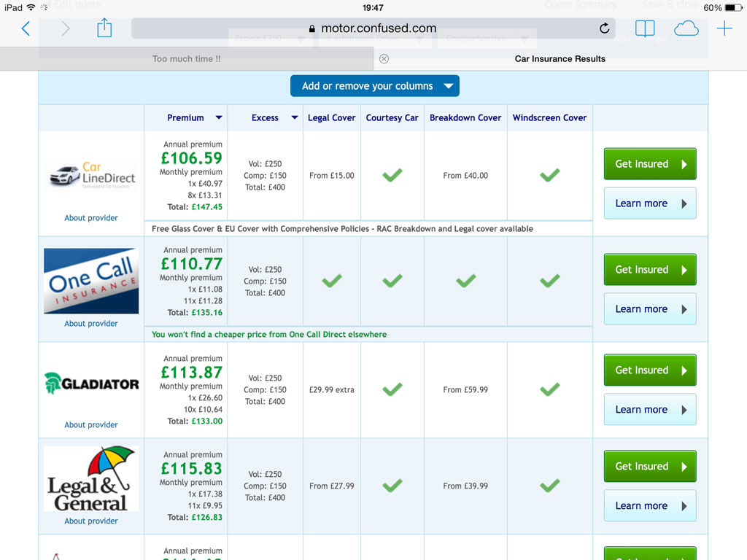
Task: Click Get Insured for Car LineDirect
Action: [x=650, y=164]
